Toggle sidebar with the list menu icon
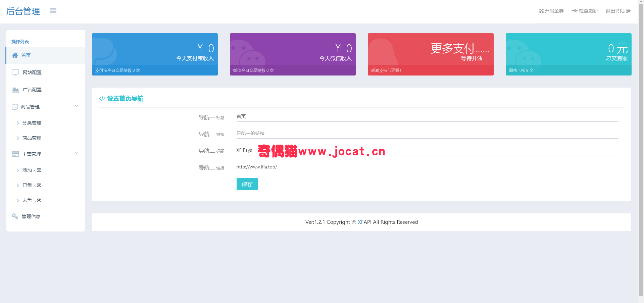Viewport: 644px width, 303px height. click(x=53, y=11)
